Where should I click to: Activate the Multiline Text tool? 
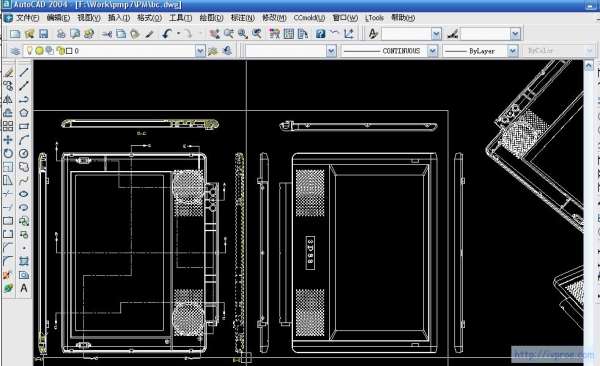coord(24,288)
